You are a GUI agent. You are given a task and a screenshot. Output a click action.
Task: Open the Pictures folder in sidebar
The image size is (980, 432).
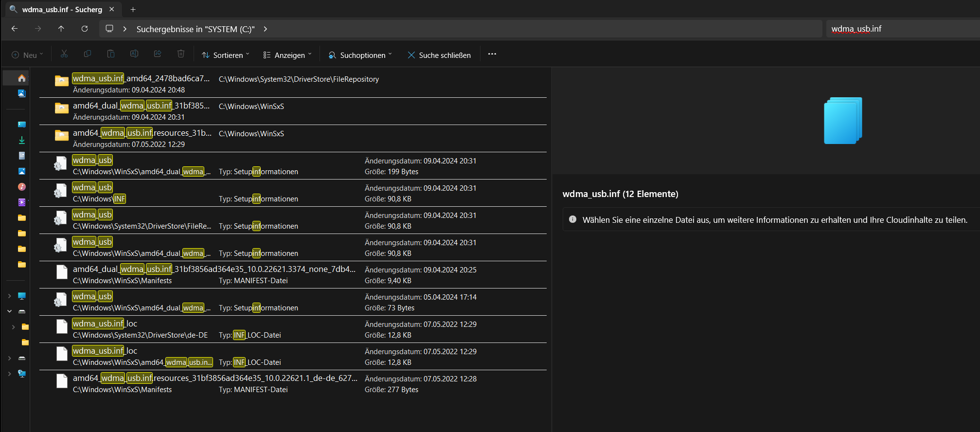click(21, 171)
